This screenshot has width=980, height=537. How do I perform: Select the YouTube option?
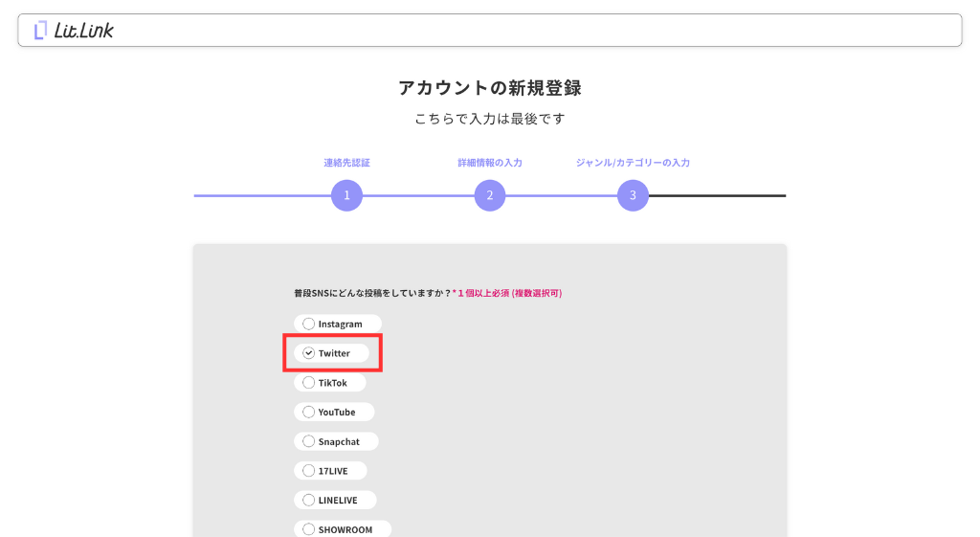pos(334,412)
